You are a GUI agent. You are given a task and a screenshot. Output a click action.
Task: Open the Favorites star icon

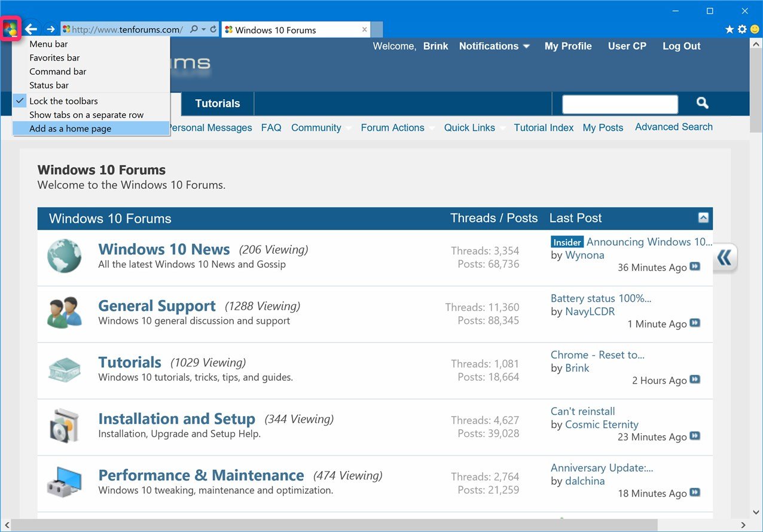(730, 29)
